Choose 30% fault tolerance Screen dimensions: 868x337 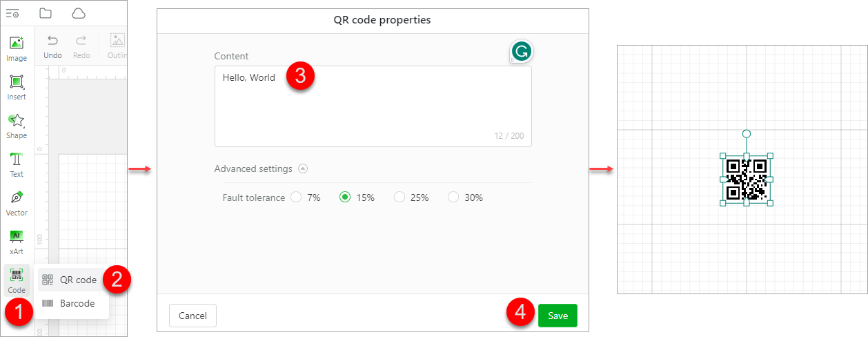(453, 198)
